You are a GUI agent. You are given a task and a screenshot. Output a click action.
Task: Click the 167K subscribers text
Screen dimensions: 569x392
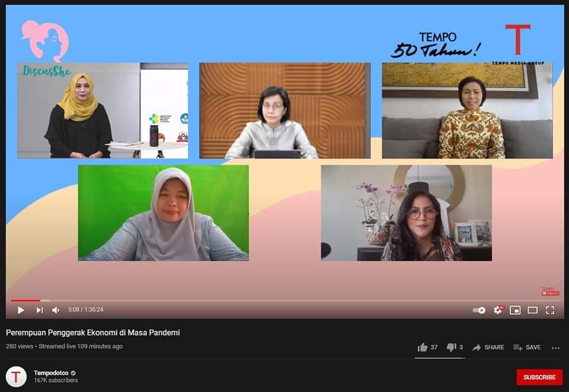(x=56, y=380)
